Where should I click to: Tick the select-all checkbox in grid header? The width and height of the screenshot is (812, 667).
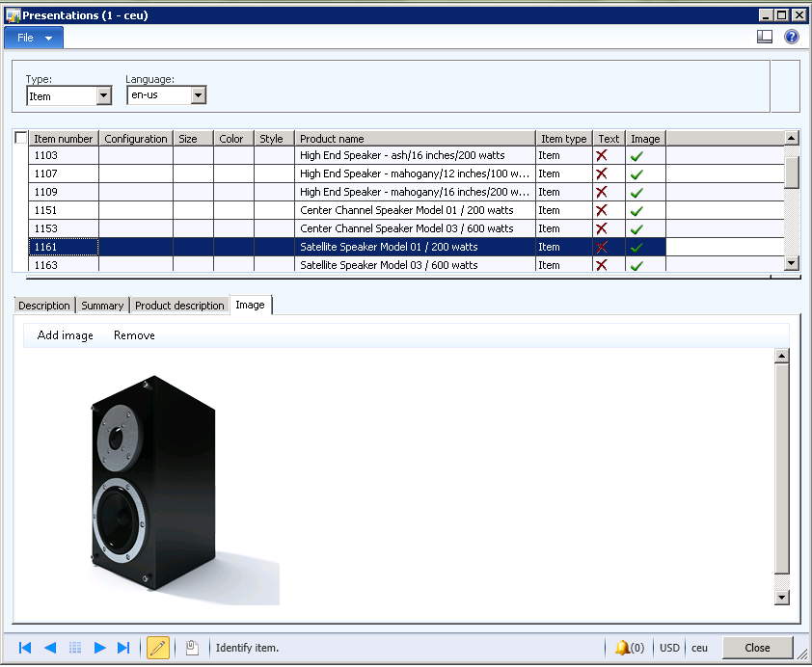[21, 139]
